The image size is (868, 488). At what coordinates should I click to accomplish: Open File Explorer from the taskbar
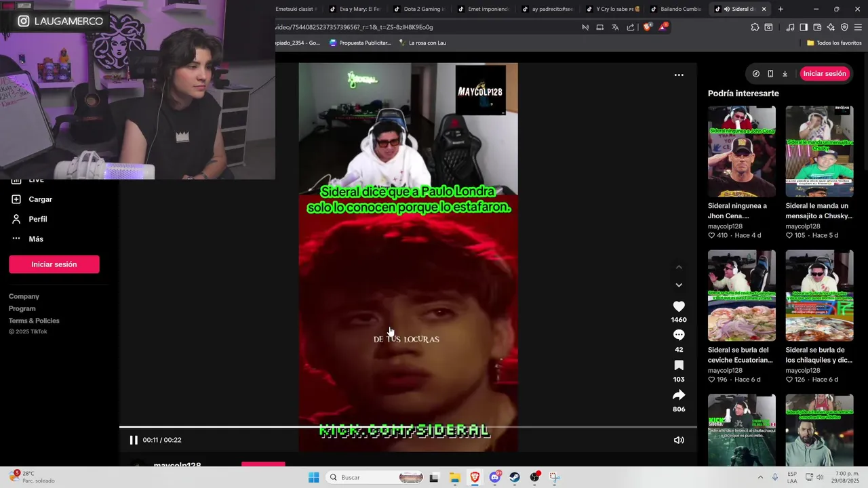tap(455, 477)
